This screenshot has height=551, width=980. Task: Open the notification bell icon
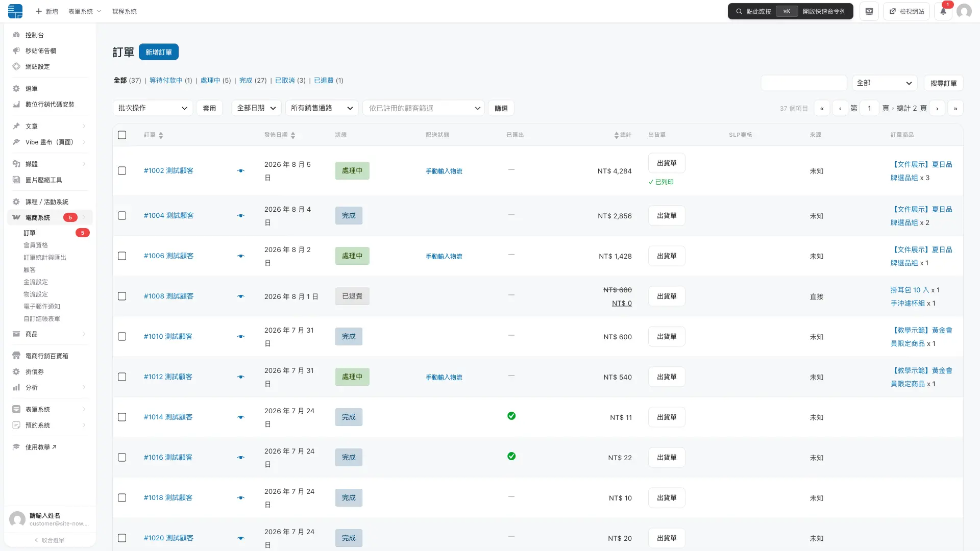tap(943, 11)
